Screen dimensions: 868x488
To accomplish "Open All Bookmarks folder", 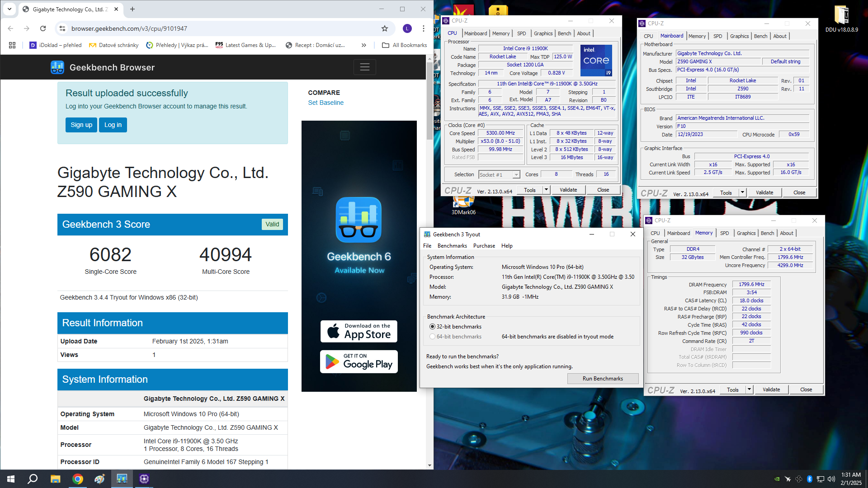I will click(x=404, y=45).
